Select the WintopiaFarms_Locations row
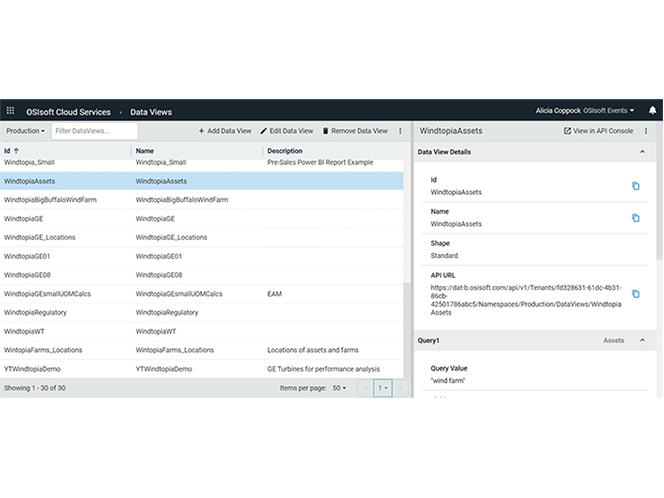The width and height of the screenshot is (664, 498). click(x=202, y=350)
